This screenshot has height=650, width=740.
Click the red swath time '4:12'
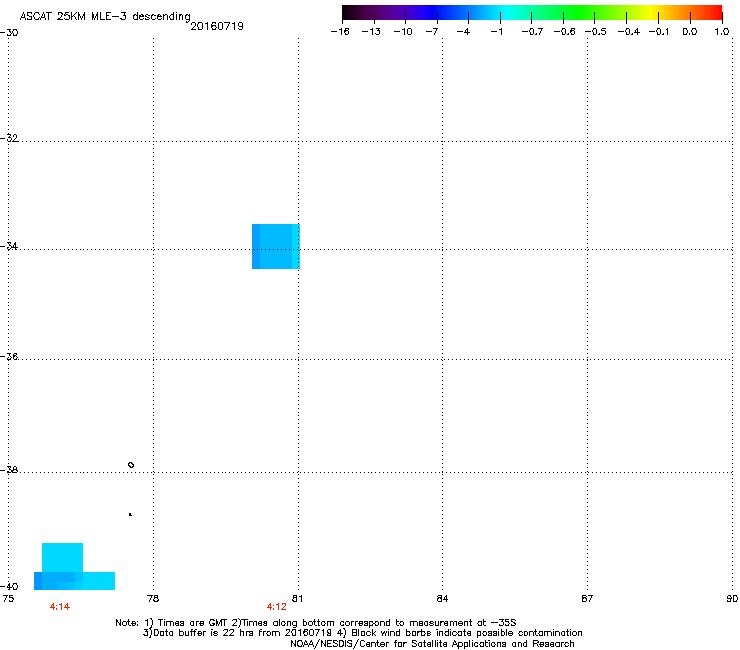277,607
